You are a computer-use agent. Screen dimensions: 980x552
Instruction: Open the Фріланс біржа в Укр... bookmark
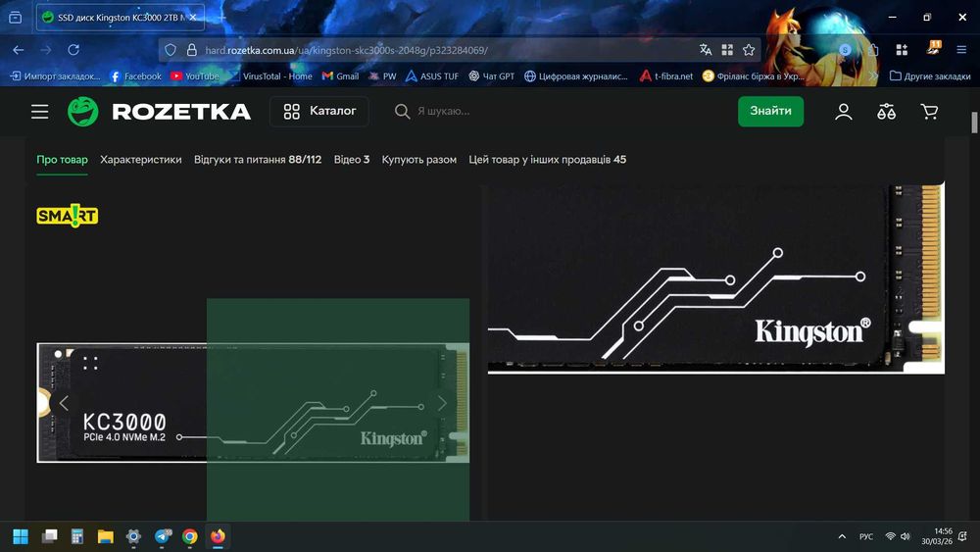coord(753,76)
